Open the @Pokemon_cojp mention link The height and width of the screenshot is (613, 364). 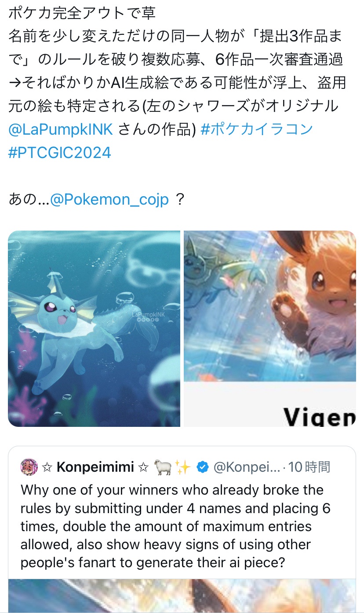109,200
